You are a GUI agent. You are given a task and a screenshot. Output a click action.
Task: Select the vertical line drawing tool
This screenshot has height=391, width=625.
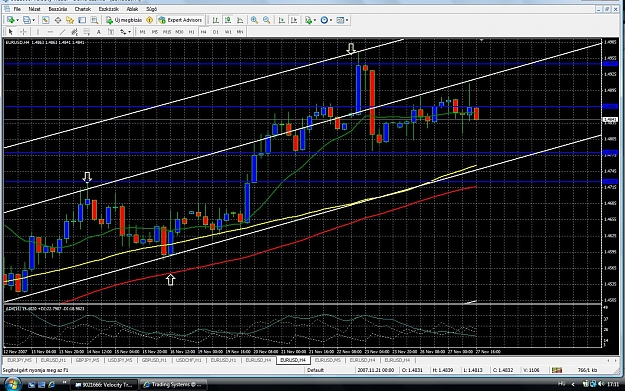(x=38, y=32)
